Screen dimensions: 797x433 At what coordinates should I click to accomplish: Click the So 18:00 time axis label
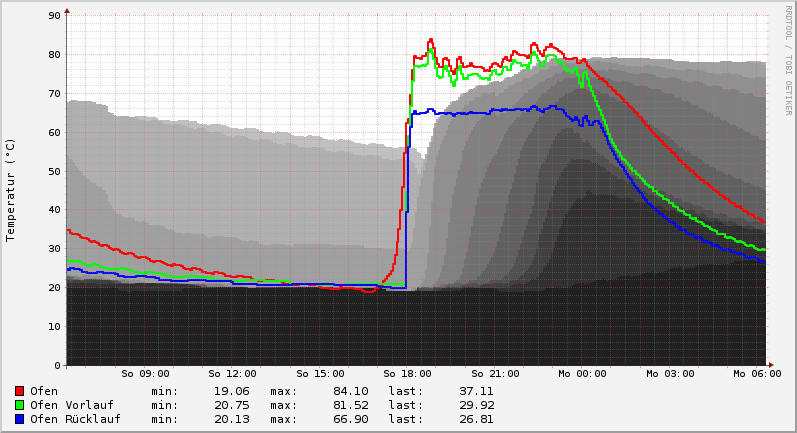[x=407, y=374]
